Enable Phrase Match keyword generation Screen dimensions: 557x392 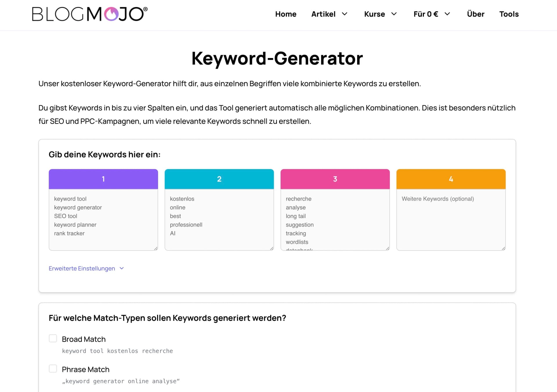tap(53, 369)
